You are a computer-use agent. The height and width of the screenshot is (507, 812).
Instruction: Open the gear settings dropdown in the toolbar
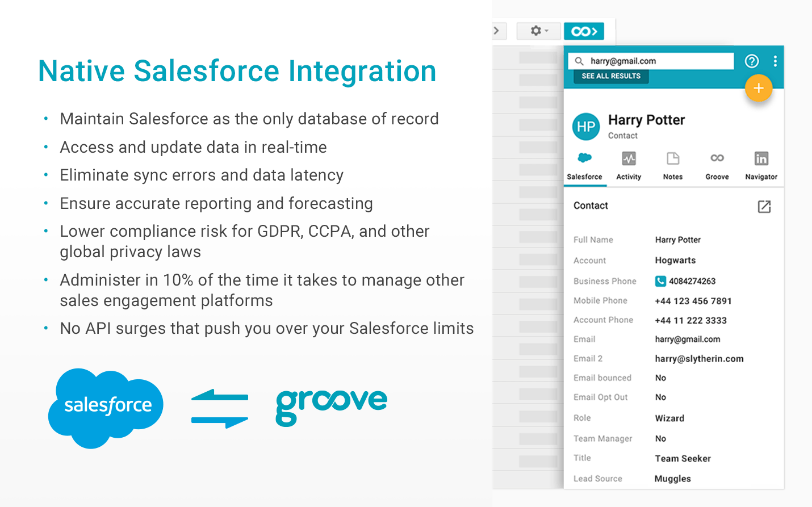[x=537, y=31]
